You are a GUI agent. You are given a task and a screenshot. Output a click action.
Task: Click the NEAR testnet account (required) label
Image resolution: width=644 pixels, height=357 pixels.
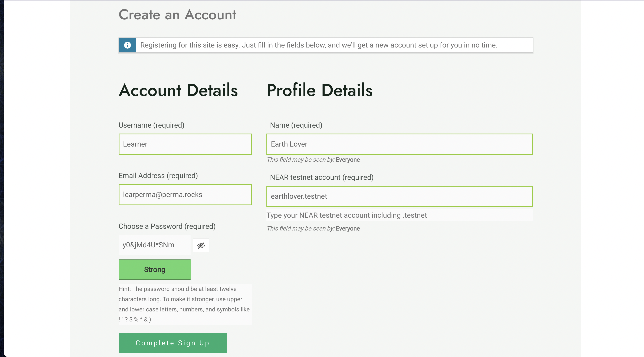322,177
